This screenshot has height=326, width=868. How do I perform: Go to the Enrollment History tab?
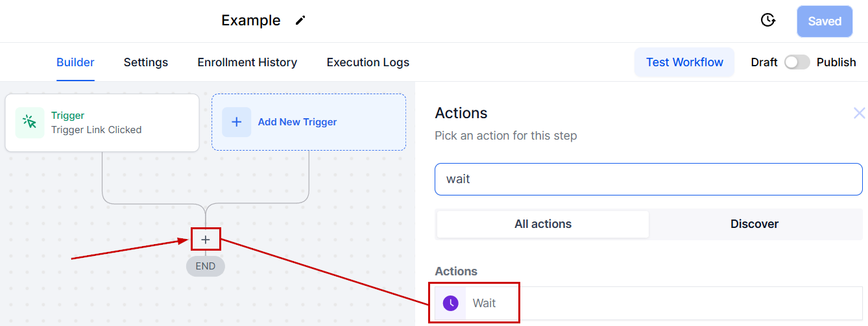(247, 62)
